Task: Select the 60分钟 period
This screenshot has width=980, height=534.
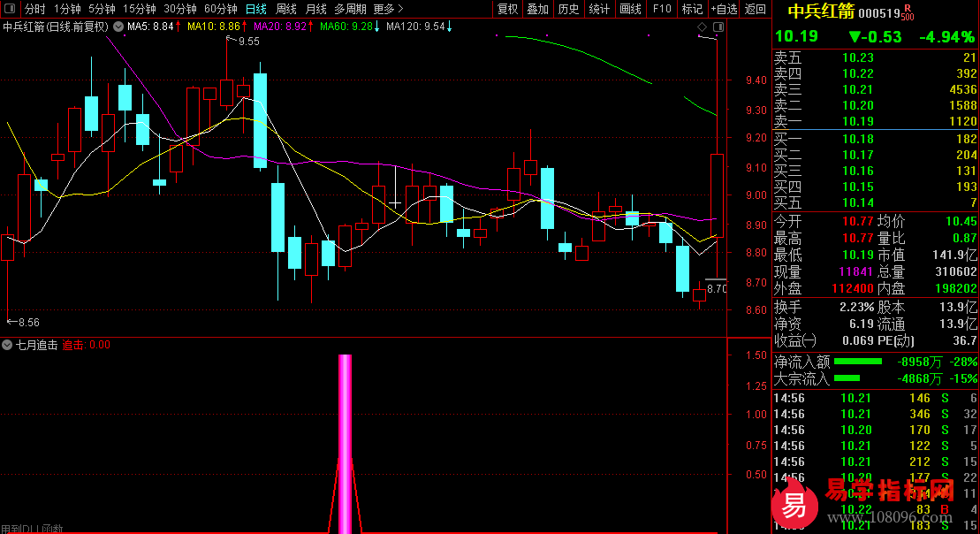Action: pos(221,9)
